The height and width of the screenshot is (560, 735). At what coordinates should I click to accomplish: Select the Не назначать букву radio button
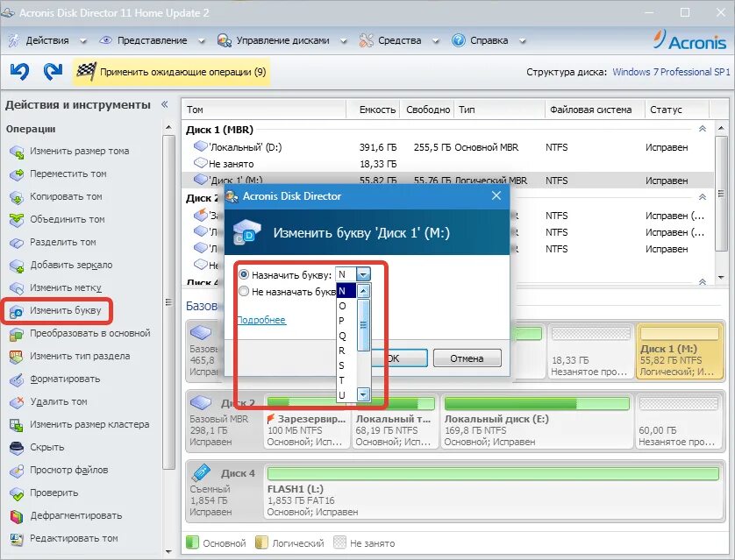click(x=244, y=291)
